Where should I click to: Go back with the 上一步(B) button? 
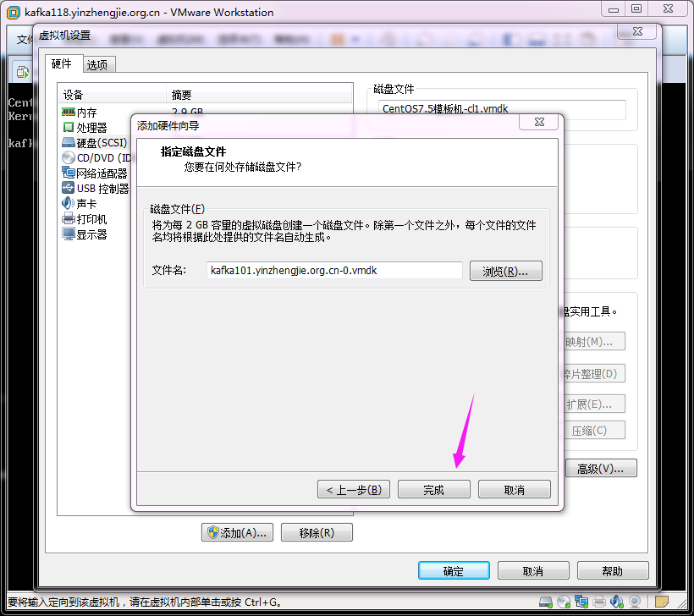coord(354,489)
